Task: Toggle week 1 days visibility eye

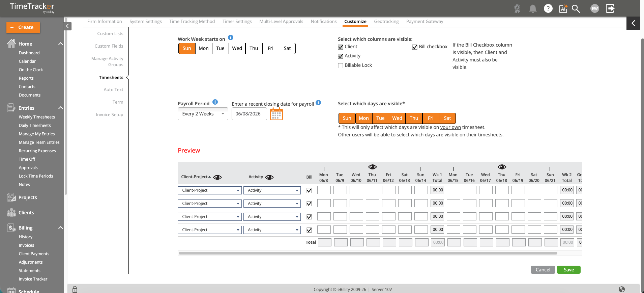Action: pos(372,167)
